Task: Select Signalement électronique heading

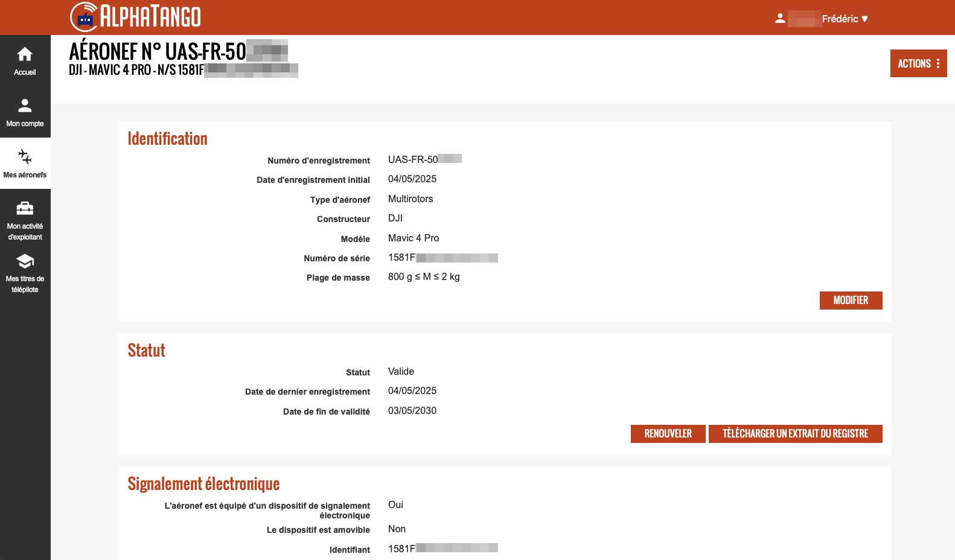Action: point(203,484)
